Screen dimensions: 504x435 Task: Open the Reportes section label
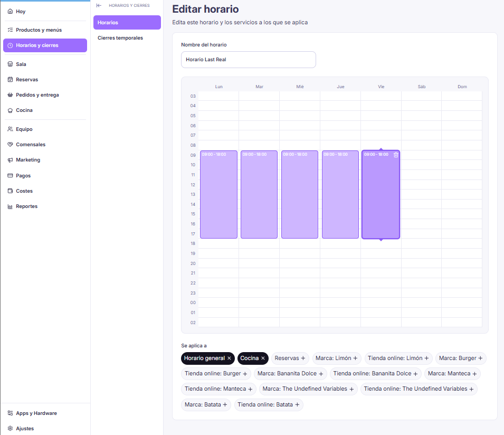coord(27,206)
